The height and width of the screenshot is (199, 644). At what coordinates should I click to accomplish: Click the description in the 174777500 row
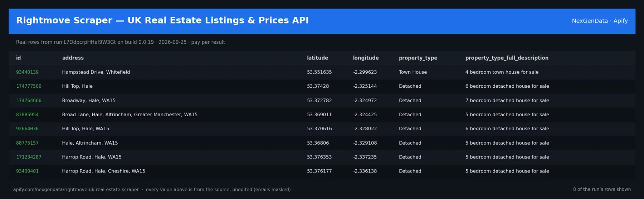point(507,86)
